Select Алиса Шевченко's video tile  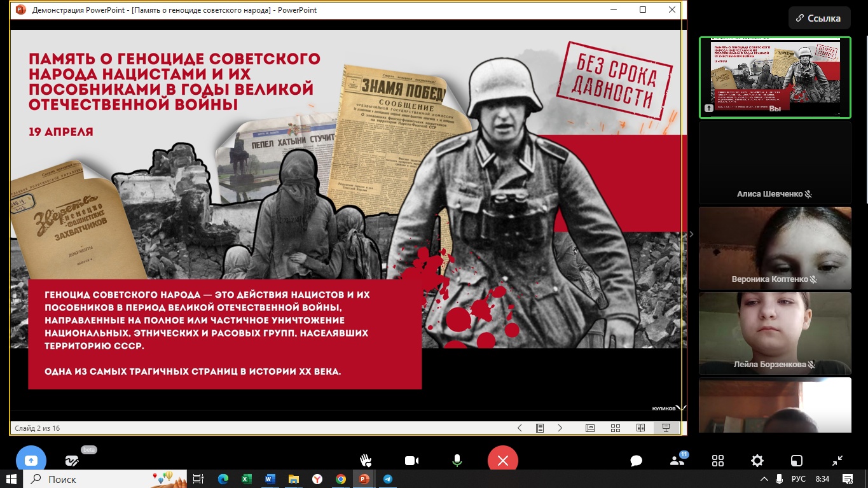point(775,163)
